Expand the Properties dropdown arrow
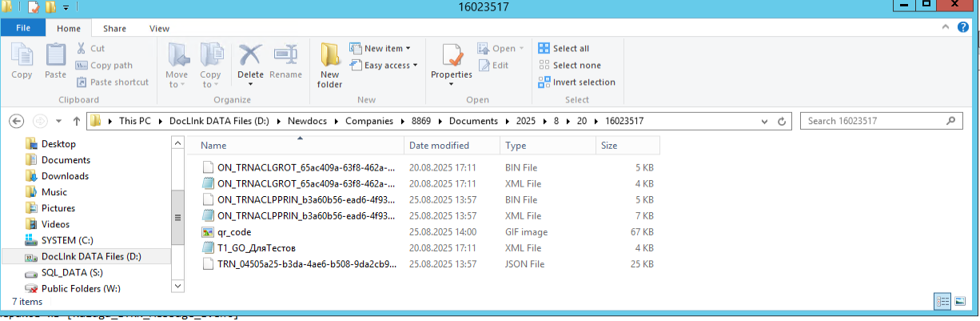The height and width of the screenshot is (321, 980). coord(452,83)
